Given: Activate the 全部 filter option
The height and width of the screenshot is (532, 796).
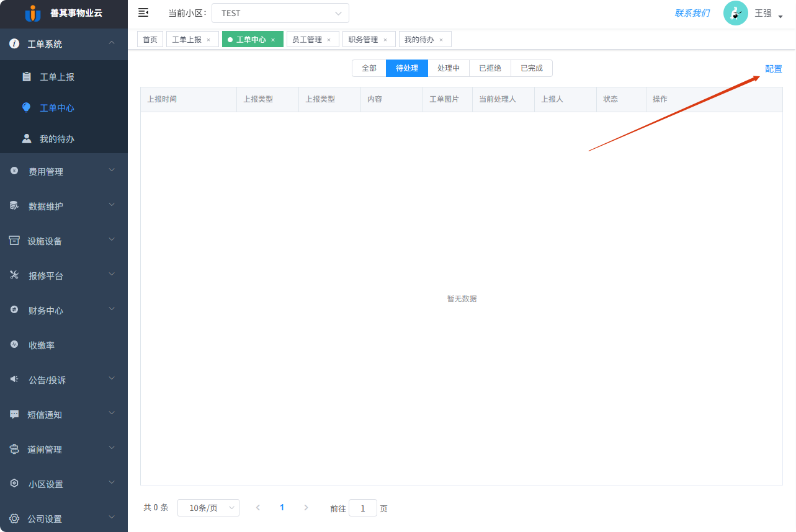Looking at the screenshot, I should (x=369, y=68).
